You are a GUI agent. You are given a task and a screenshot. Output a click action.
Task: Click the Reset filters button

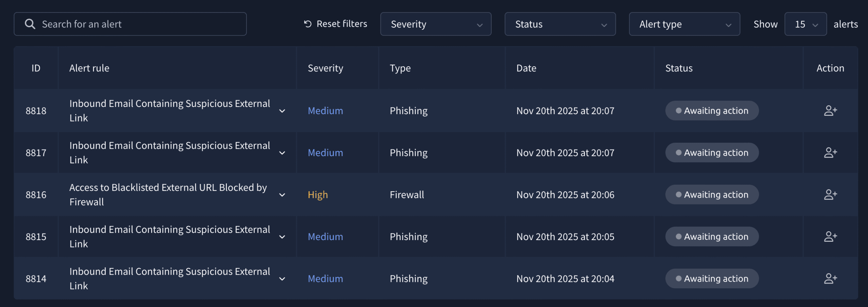(335, 24)
